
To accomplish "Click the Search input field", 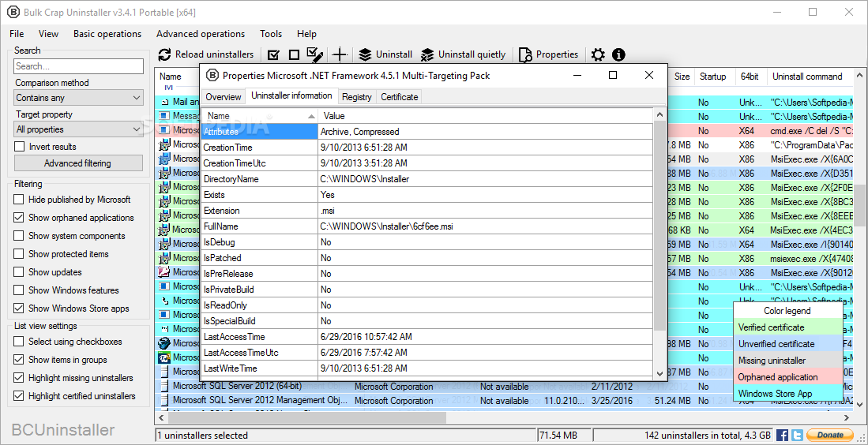I will pyautogui.click(x=79, y=66).
